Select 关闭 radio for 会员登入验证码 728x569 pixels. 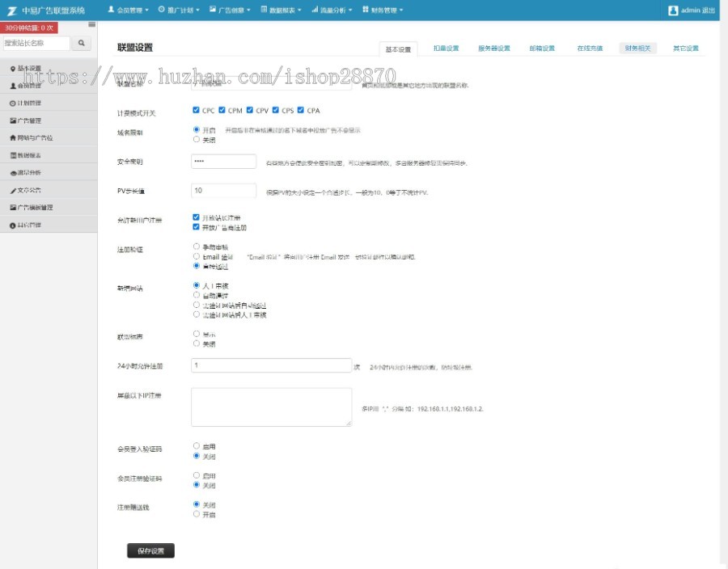point(197,456)
